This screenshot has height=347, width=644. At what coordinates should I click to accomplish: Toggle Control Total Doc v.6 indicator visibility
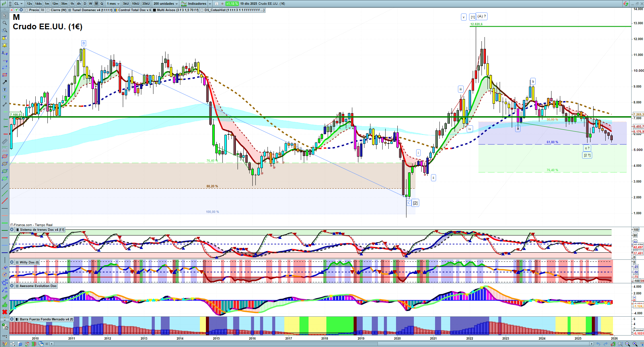point(116,10)
